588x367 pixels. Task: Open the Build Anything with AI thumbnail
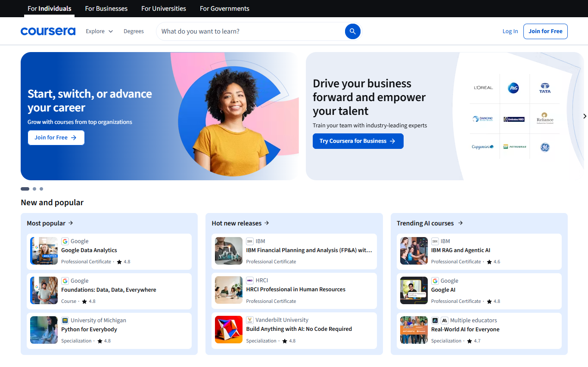[229, 330]
